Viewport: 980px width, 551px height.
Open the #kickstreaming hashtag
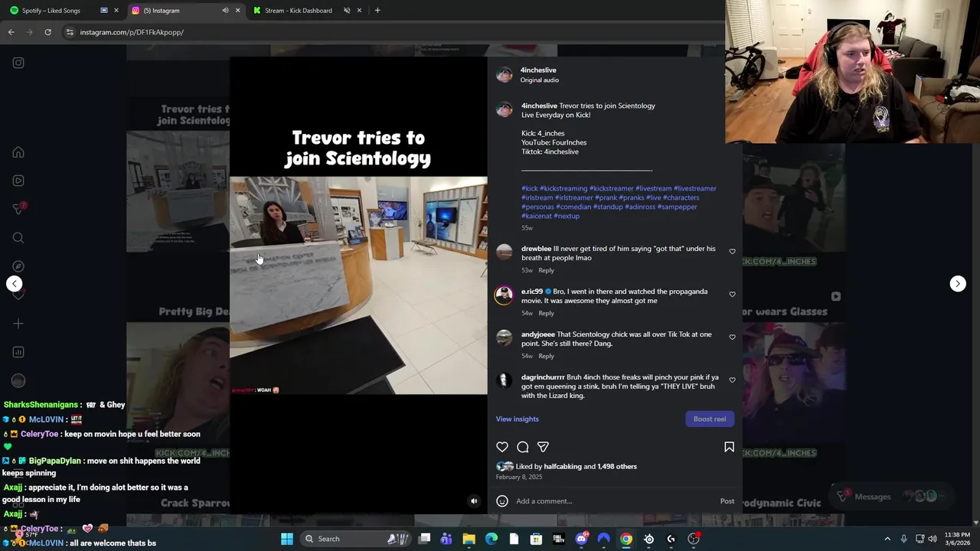point(563,188)
